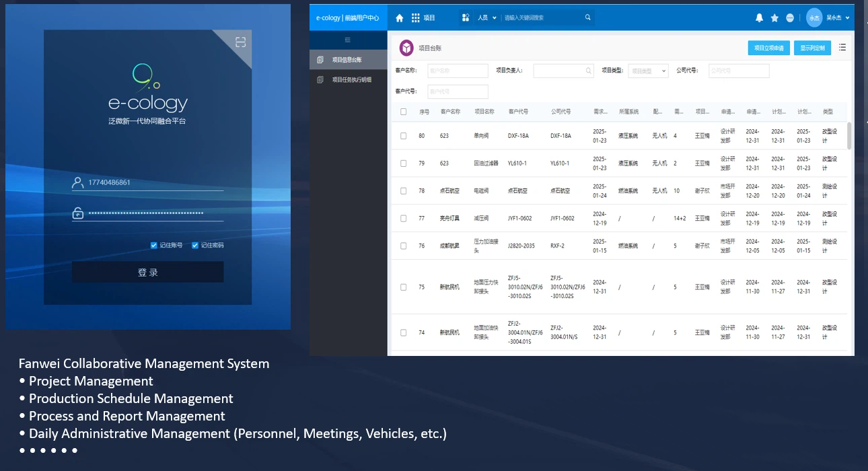Click the search icon in 项目负责人 field
The image size is (868, 471).
tap(589, 71)
